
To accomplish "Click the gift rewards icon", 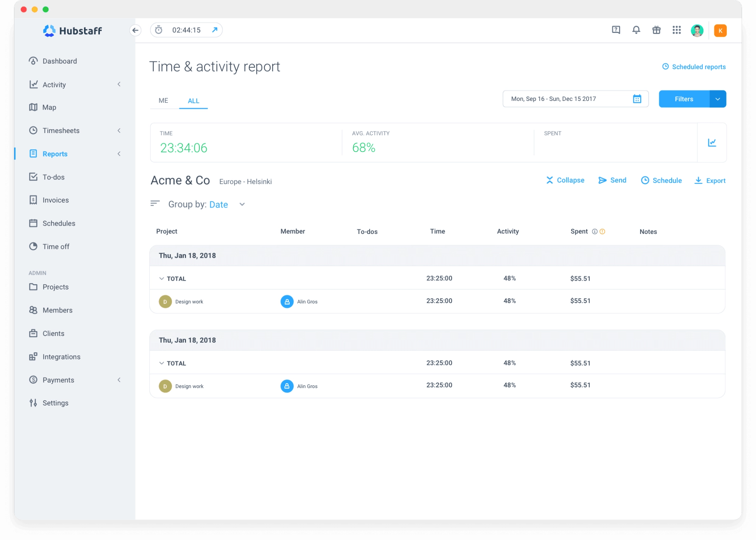I will click(x=657, y=30).
